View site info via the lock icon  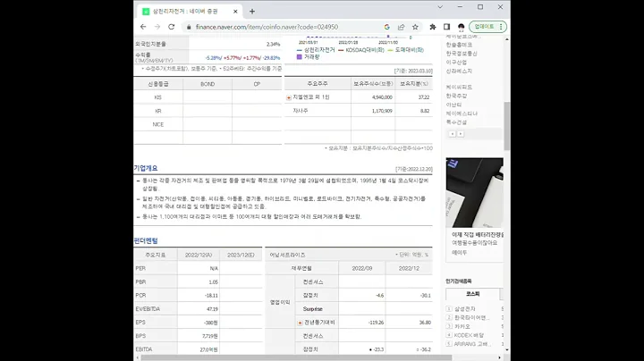pos(189,27)
